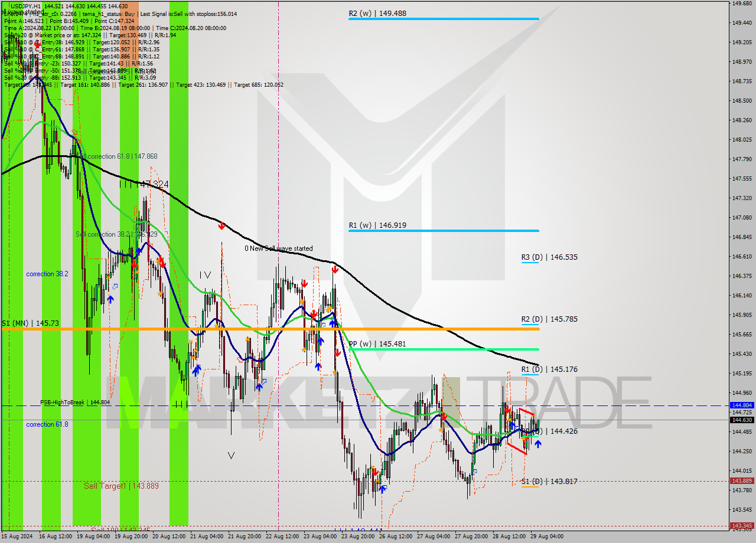Viewport: 756px width, 543px height.
Task: Click the red 143.889 price tag
Action: 742,480
